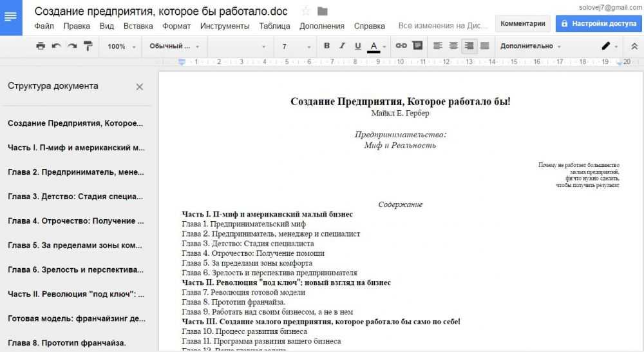Viewport: 644px width, 352px height.
Task: Go to 'Готовая модель: франчайзинг' outline item
Action: 77,318
